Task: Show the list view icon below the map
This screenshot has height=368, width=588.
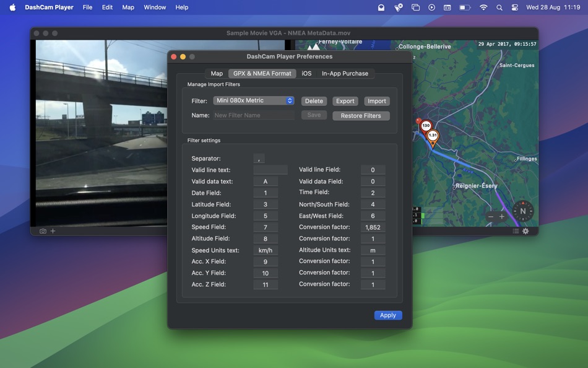Action: coord(516,231)
